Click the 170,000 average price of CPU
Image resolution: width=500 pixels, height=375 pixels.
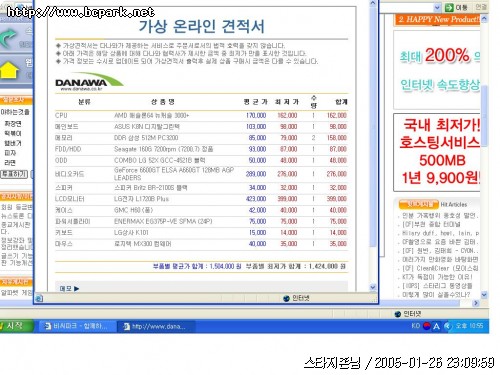point(256,115)
